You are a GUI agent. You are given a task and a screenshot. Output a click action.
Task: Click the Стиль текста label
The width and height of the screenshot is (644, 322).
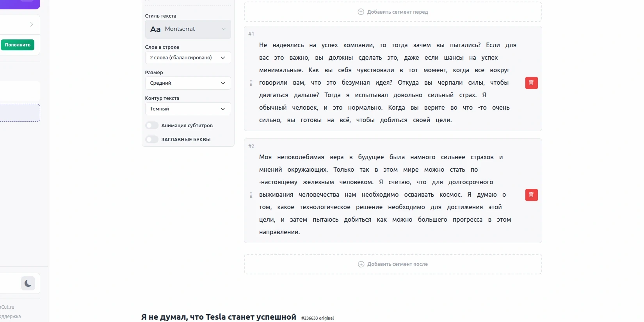pyautogui.click(x=161, y=16)
